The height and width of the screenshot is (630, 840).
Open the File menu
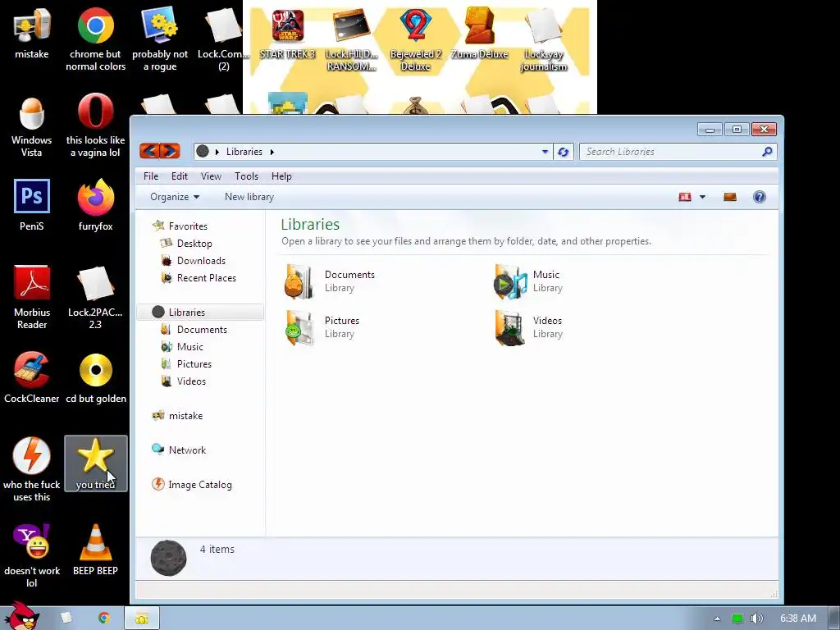(x=151, y=176)
